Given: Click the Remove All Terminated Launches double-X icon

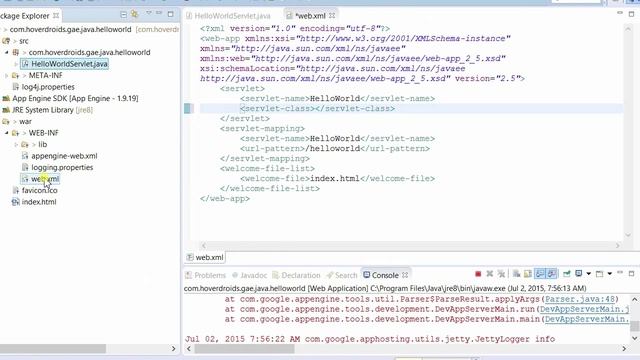Looking at the screenshot, I should (x=502, y=274).
